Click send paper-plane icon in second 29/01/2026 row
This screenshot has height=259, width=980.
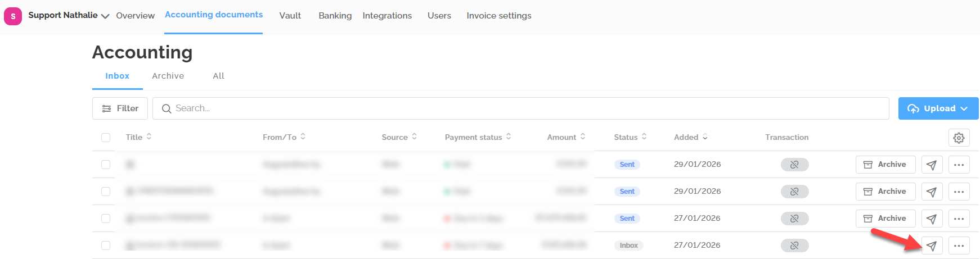click(x=932, y=192)
